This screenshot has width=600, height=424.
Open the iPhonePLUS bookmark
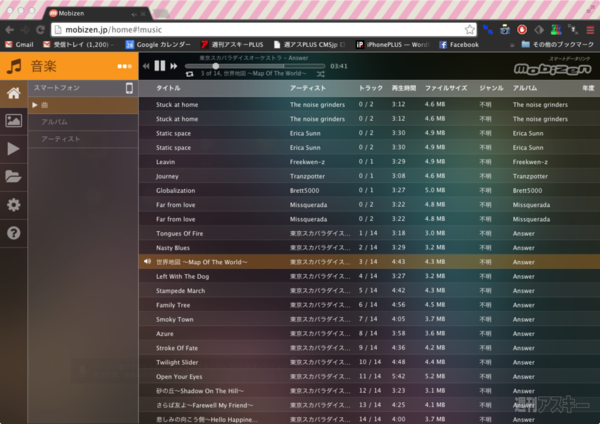(x=393, y=45)
